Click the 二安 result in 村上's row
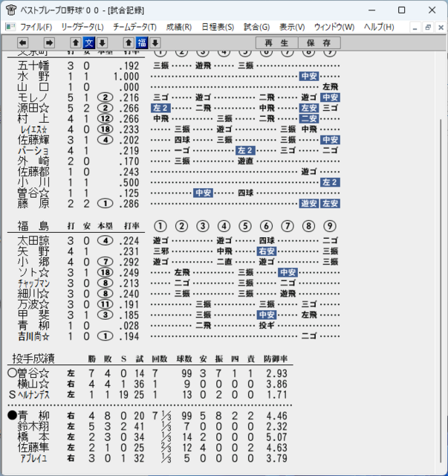The height and width of the screenshot is (476, 448). (x=309, y=119)
